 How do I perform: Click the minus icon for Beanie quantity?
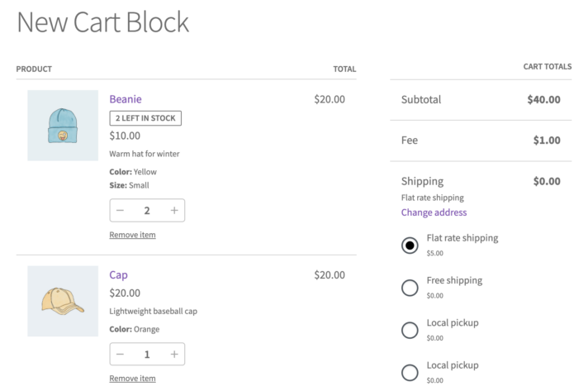tap(121, 211)
